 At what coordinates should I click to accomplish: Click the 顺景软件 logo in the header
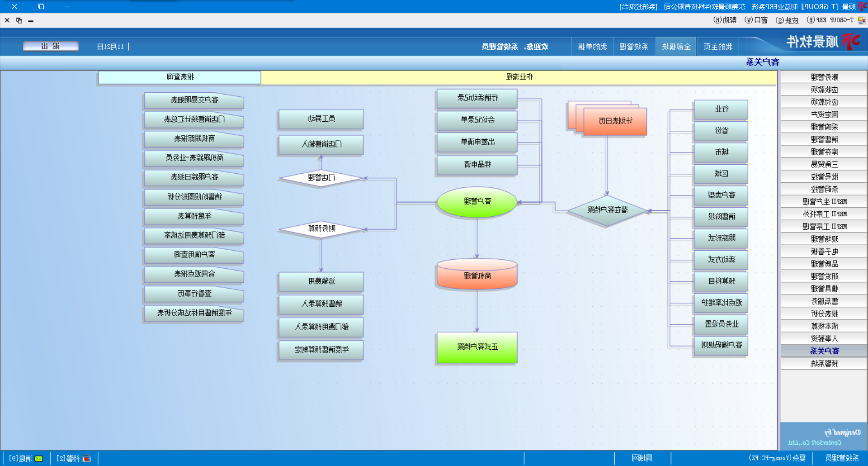(x=822, y=42)
